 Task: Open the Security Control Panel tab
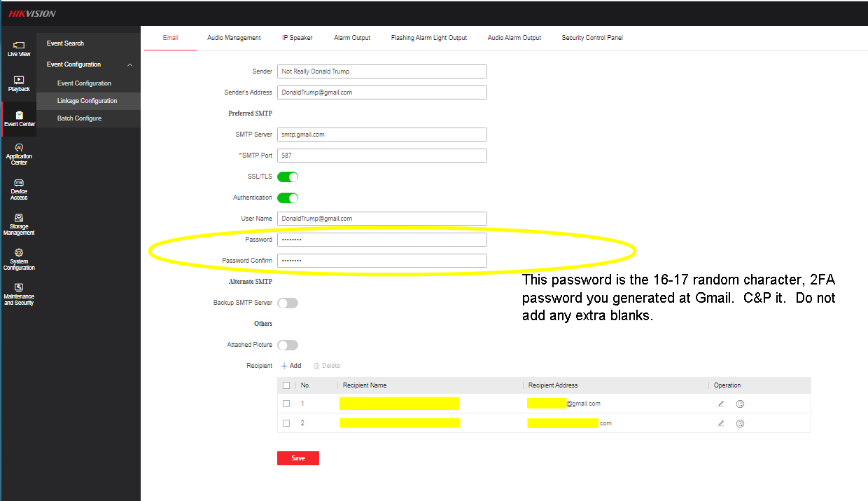coord(591,38)
